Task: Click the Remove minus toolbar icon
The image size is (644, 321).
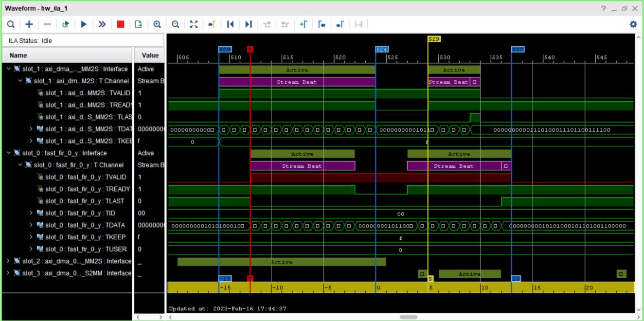Action: [x=47, y=24]
